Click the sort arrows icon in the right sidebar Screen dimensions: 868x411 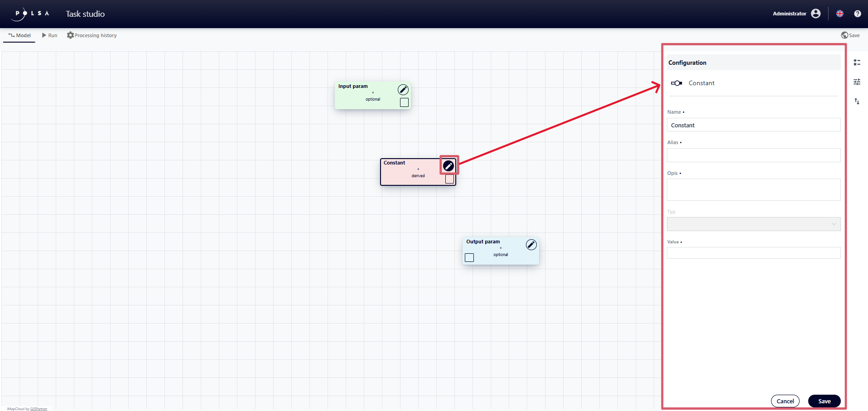(857, 101)
